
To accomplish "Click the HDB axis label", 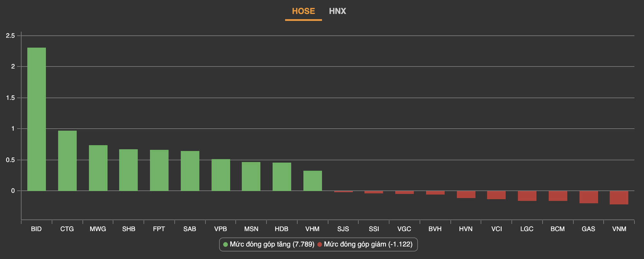I will (x=281, y=229).
